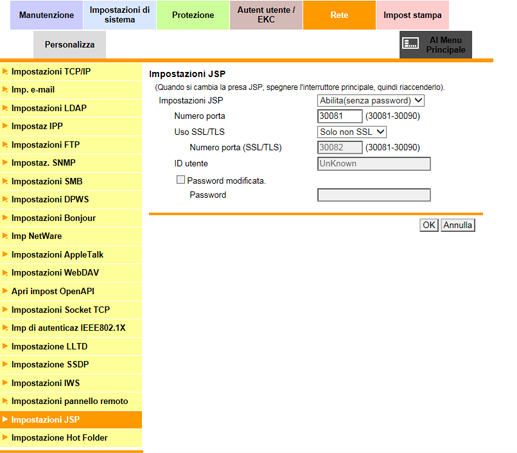Confirm settings with the OK button
The image size is (517, 453).
pos(429,225)
